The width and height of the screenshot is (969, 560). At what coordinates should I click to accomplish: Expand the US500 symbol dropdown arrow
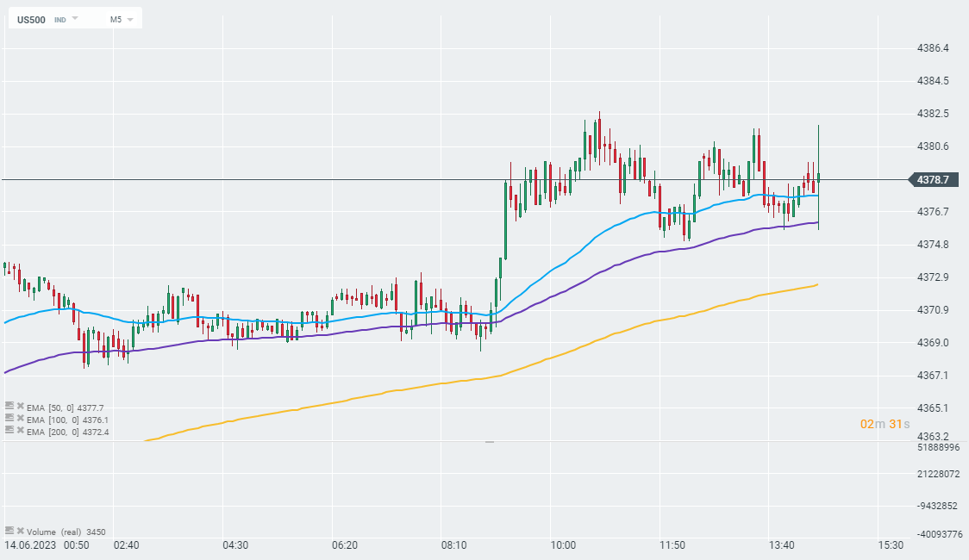(x=75, y=18)
